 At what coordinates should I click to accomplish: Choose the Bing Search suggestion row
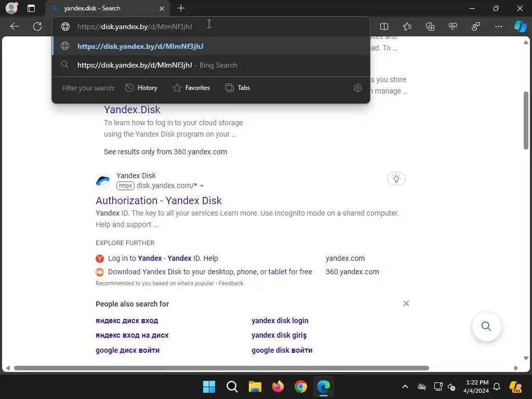[x=211, y=65]
